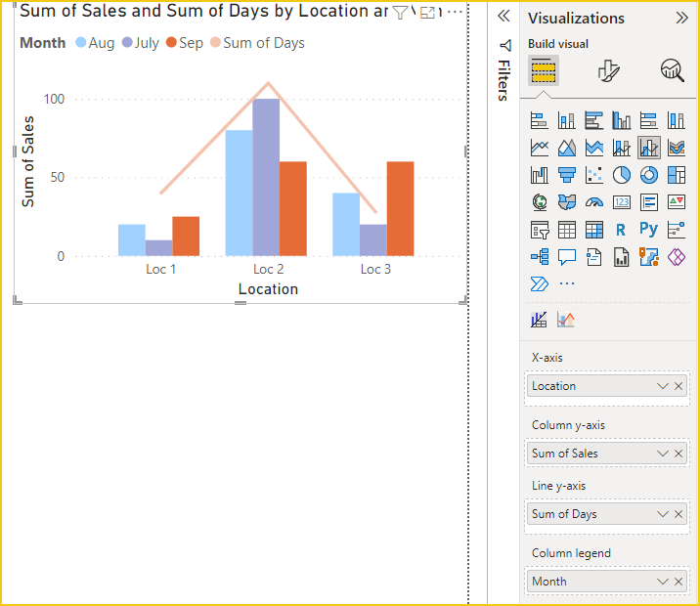Click the chart filter funnel icon
Image resolution: width=700 pixels, height=606 pixels.
click(400, 13)
